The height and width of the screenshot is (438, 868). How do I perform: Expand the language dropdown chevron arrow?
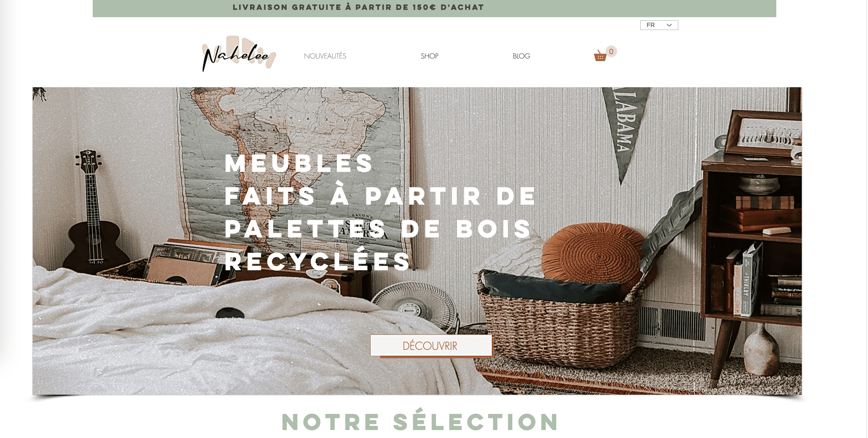(669, 25)
